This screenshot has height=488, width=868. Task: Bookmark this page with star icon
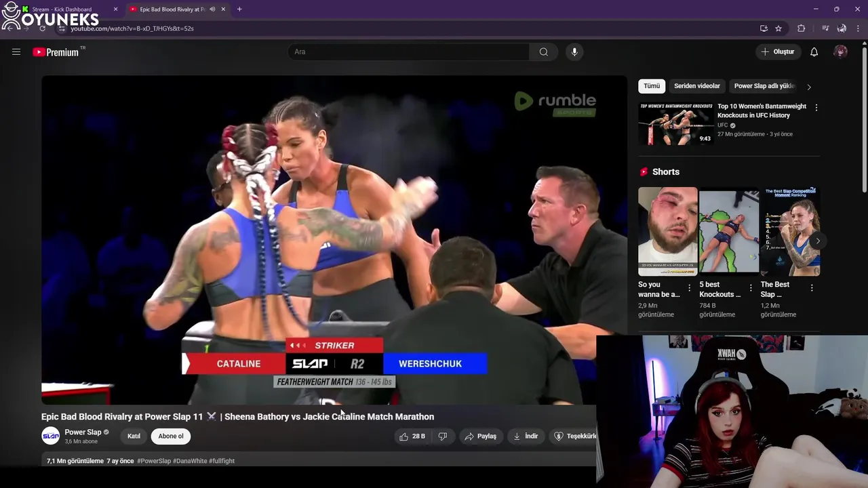click(x=778, y=28)
